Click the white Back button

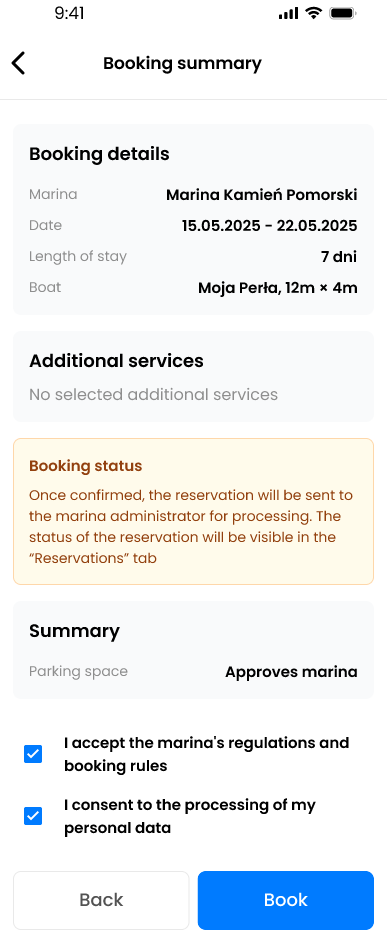tap(101, 900)
